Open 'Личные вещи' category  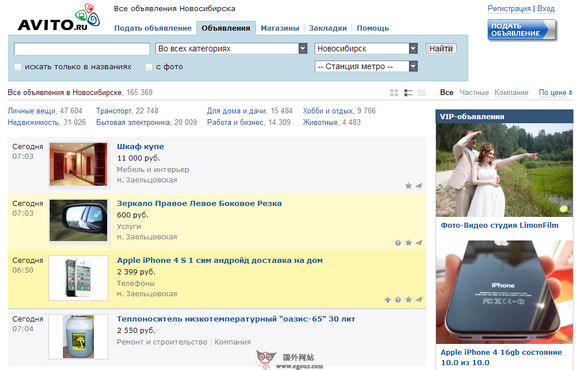click(x=32, y=111)
